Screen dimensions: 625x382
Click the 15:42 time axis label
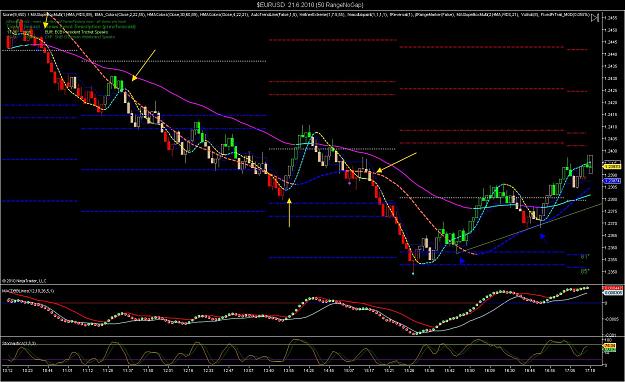pyautogui.click(x=449, y=370)
